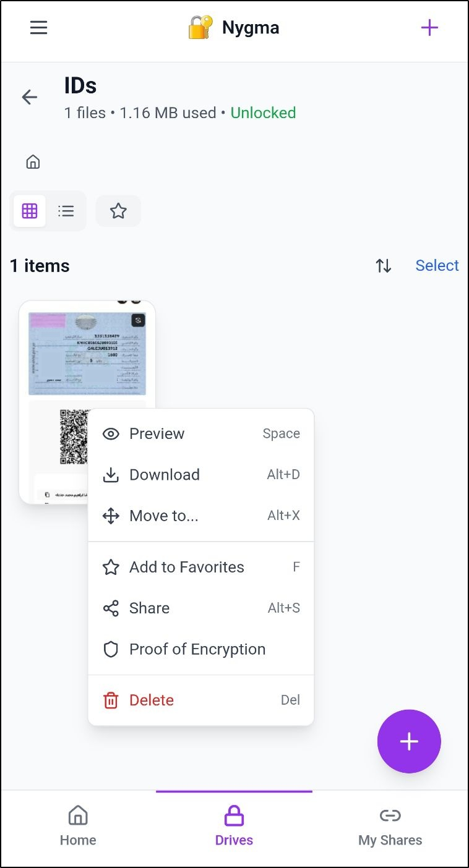Click badge icon on ID thumbnail corner
This screenshot has height=868, width=469.
tap(139, 320)
